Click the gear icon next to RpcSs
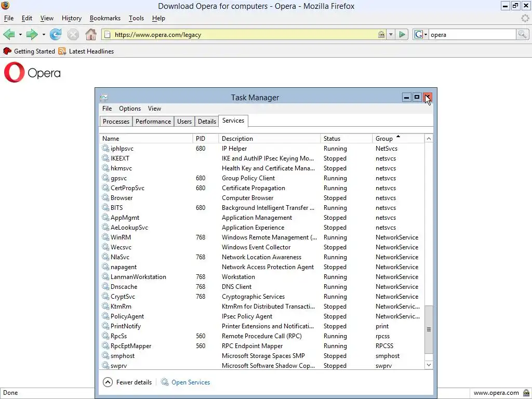 click(105, 336)
